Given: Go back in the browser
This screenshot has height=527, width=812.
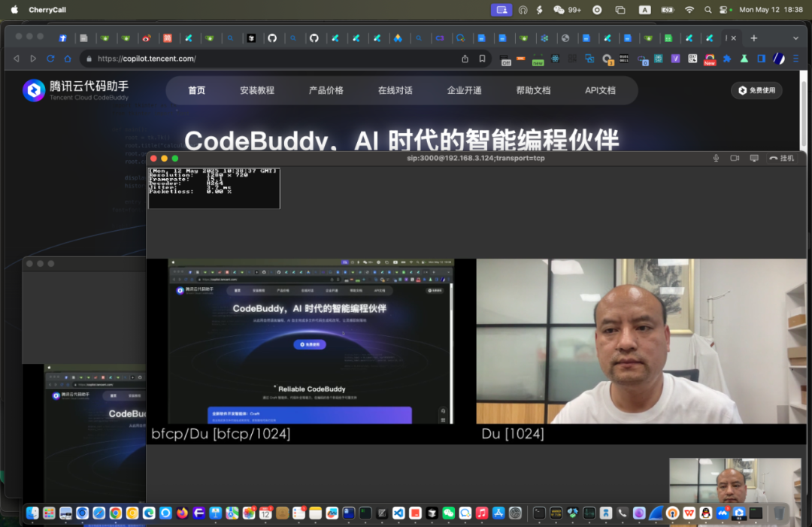Looking at the screenshot, I should [17, 59].
